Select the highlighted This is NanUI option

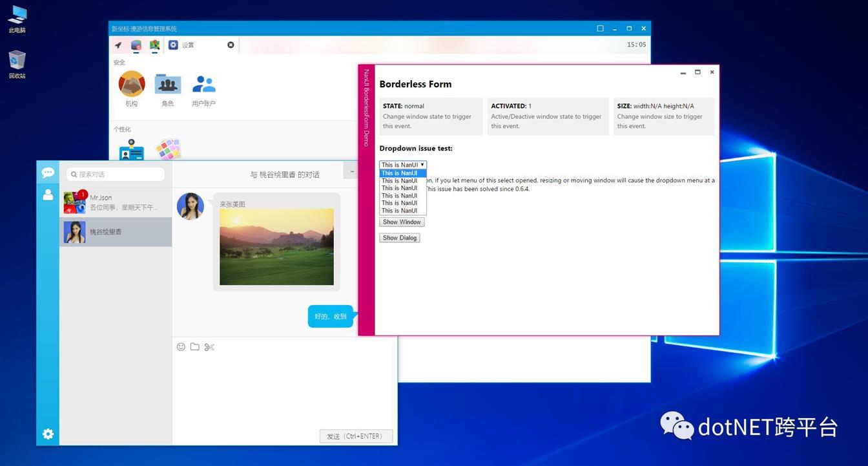403,173
